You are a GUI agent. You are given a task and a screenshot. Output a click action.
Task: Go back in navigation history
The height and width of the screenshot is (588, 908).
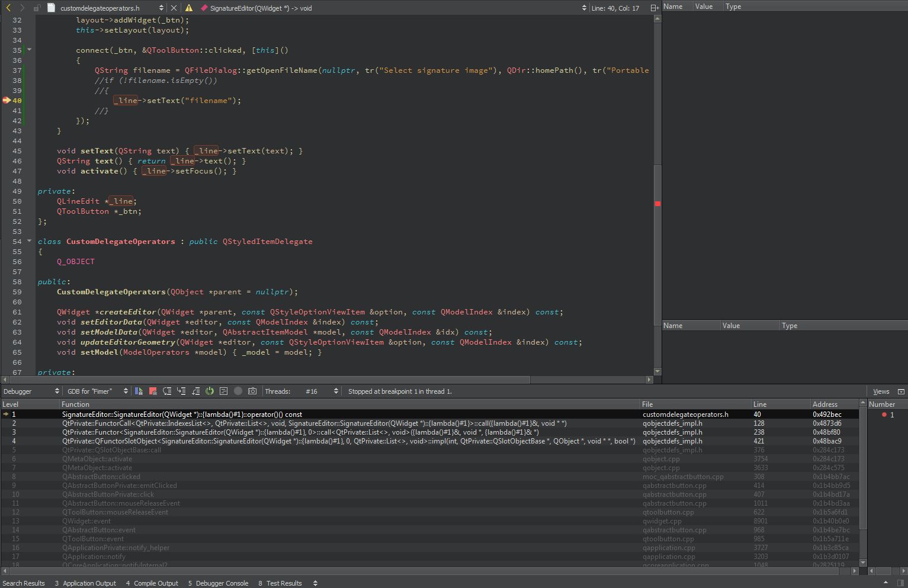tap(8, 8)
